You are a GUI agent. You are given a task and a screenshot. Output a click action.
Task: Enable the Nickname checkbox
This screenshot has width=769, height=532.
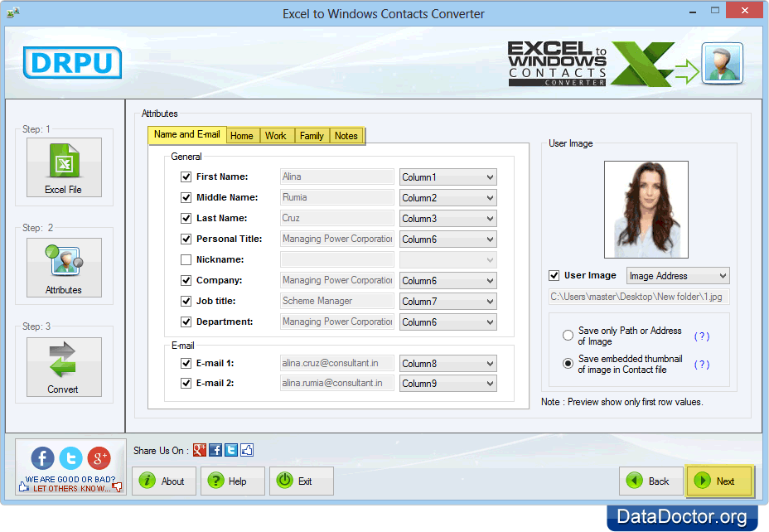186,260
